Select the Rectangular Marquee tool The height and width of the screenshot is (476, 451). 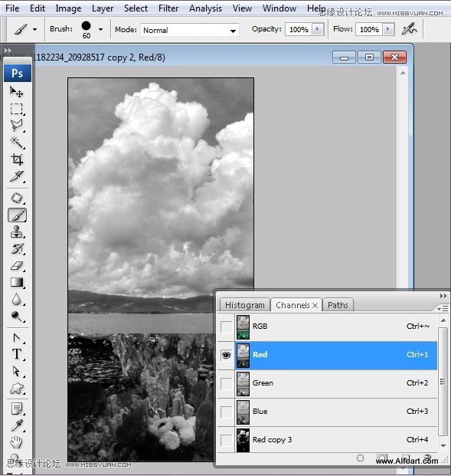tap(16, 109)
